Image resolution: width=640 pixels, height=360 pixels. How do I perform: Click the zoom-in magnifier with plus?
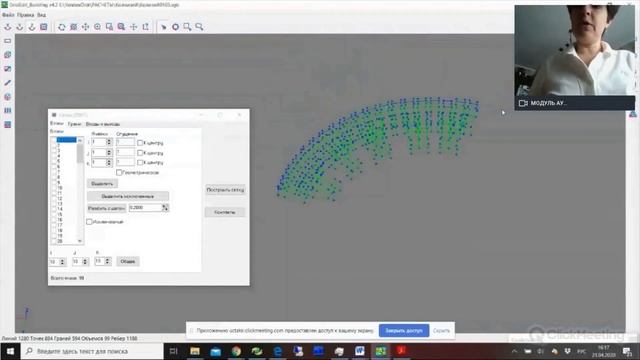tap(98, 27)
